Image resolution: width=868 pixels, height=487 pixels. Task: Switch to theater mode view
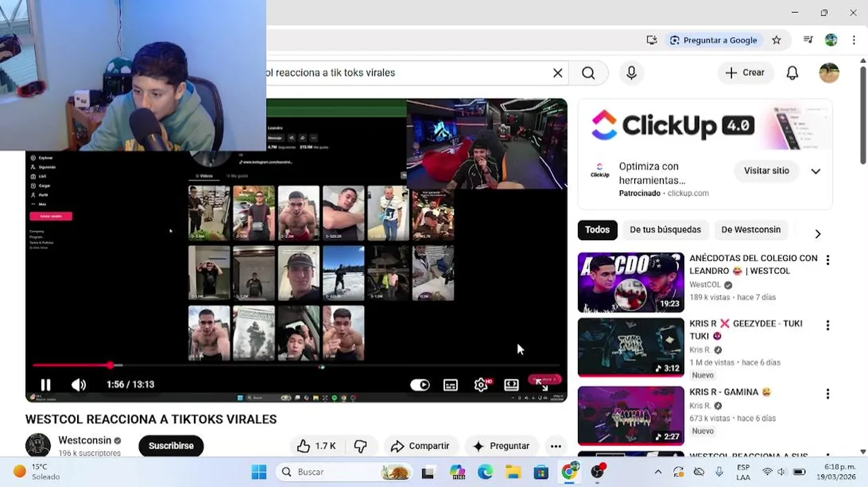point(512,385)
